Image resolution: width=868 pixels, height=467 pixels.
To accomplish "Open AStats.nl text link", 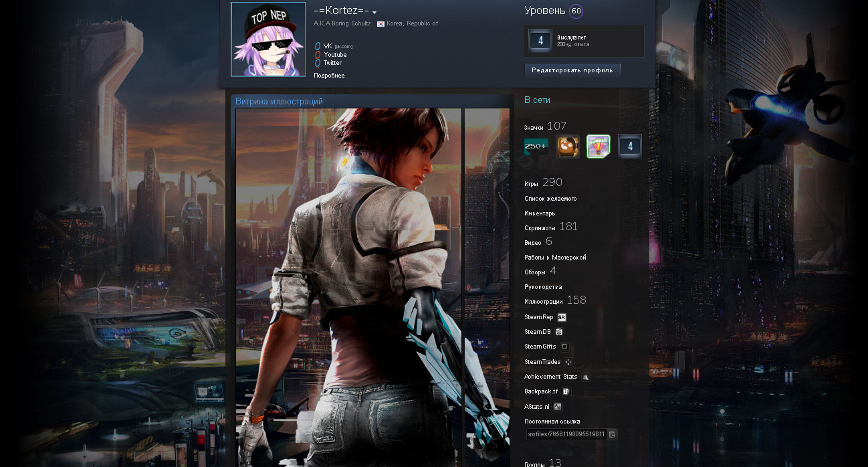I will coord(537,406).
